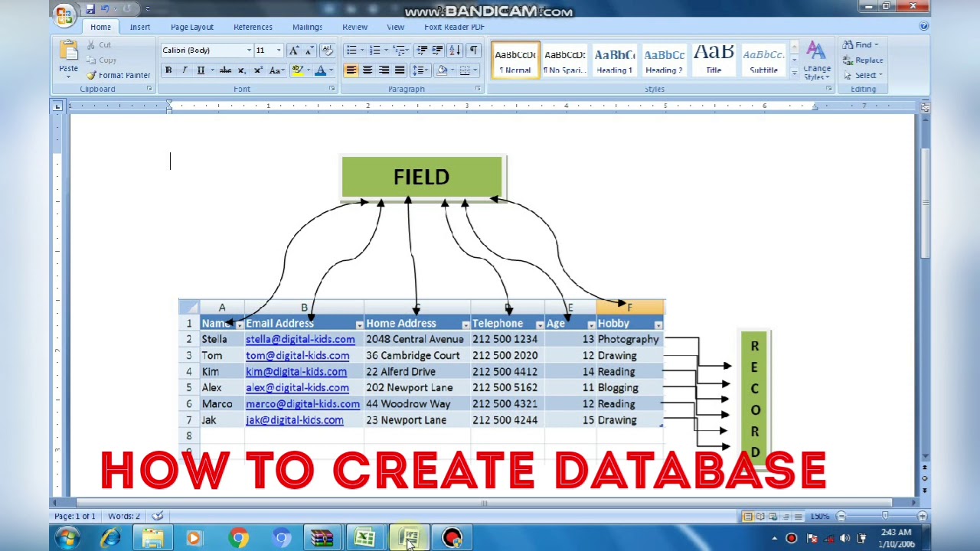
Task: Increase paragraph indent
Action: click(x=437, y=51)
